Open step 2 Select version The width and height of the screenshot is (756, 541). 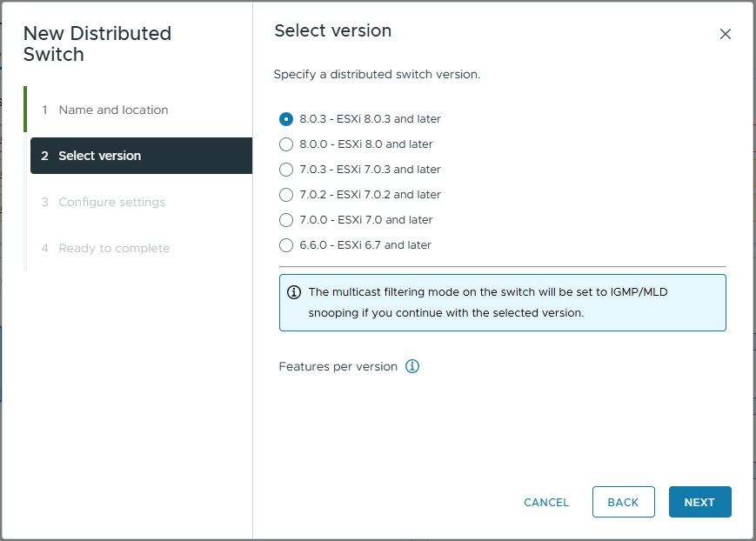(x=99, y=156)
